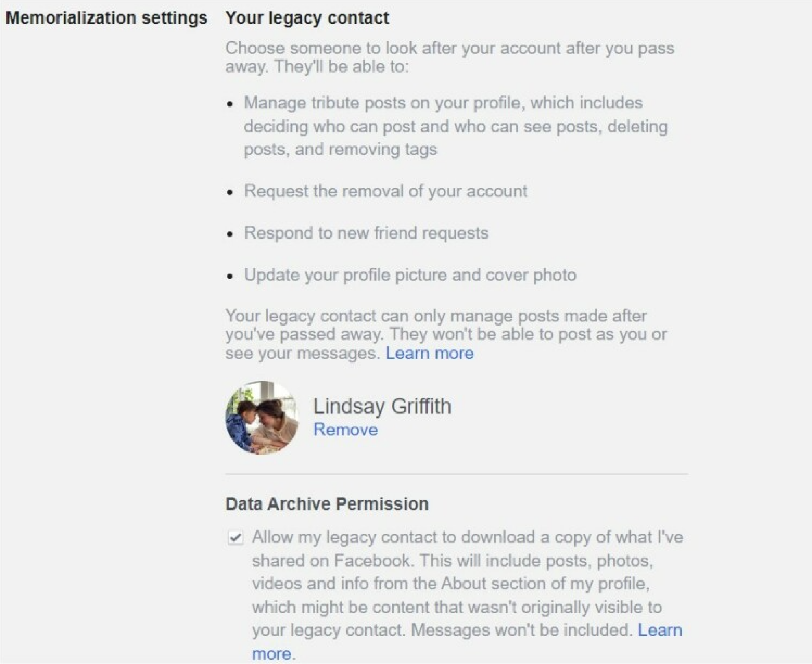The width and height of the screenshot is (812, 664).
Task: Remove Lindsay Griffith as legacy contact
Action: pyautogui.click(x=345, y=429)
